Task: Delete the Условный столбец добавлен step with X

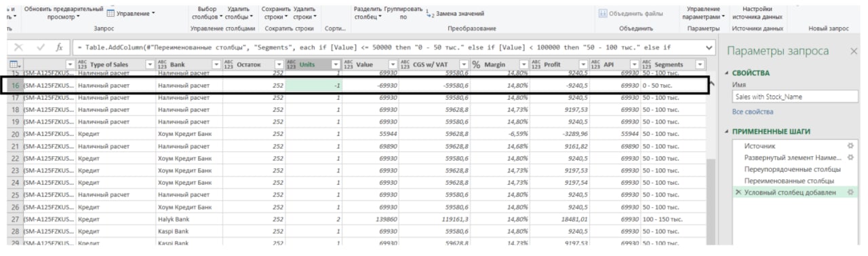Action: coord(738,193)
